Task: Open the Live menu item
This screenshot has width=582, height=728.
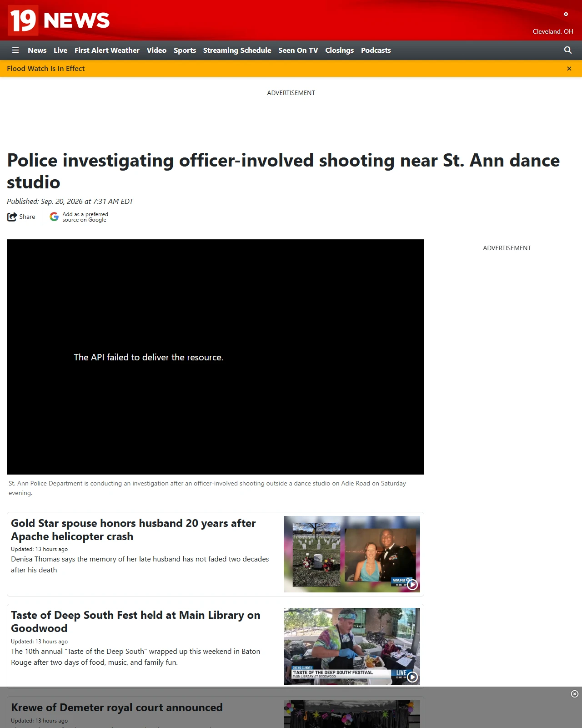Action: pyautogui.click(x=60, y=50)
